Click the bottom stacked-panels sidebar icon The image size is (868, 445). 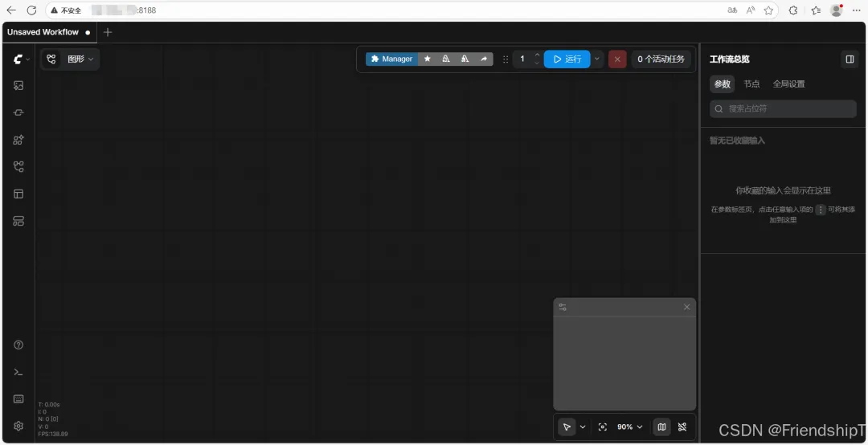coord(18,221)
